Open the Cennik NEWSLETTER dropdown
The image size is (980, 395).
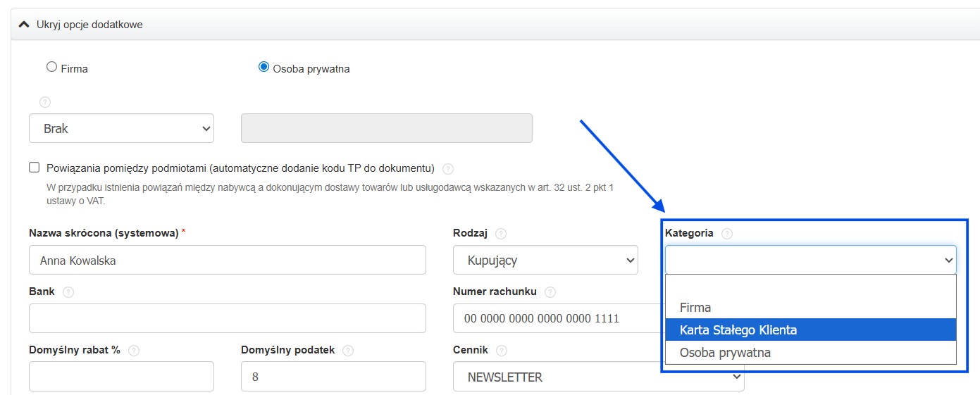point(599,377)
